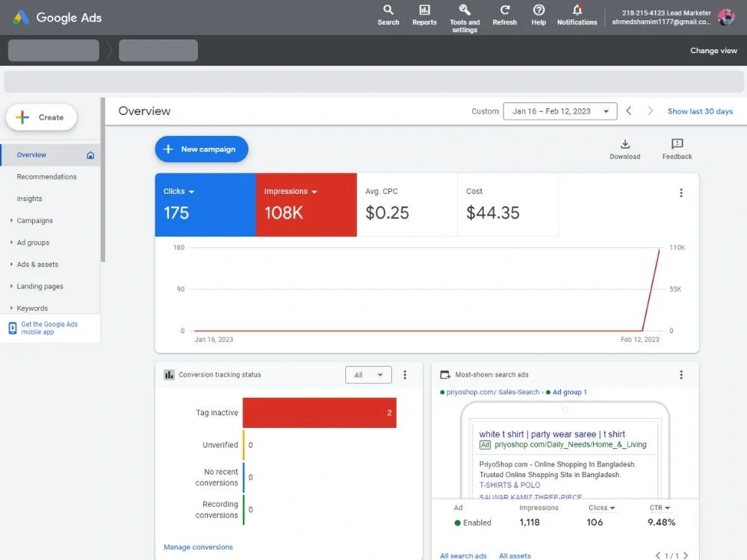Expand Ad groups in the sidebar
Screen dimensions: 747x560
tap(11, 243)
